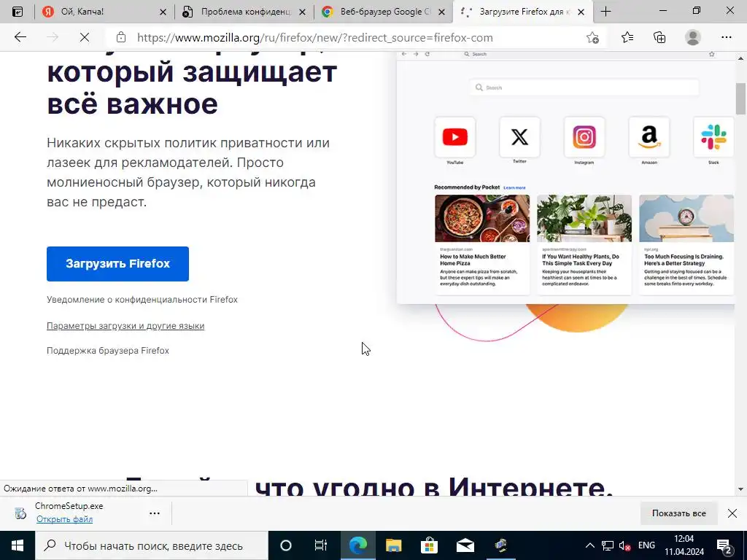
Task: Click the healthy plants article thumbnail
Action: click(584, 219)
